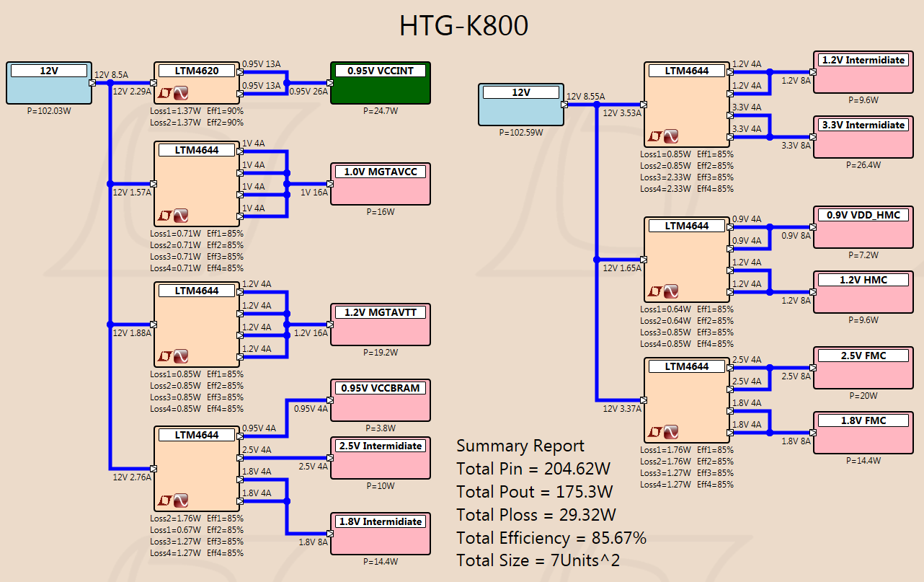Click the LT logo icon in the LTM4644 block feeding 1.2V MGTAVTT
The height and width of the screenshot is (582, 924).
[165, 356]
